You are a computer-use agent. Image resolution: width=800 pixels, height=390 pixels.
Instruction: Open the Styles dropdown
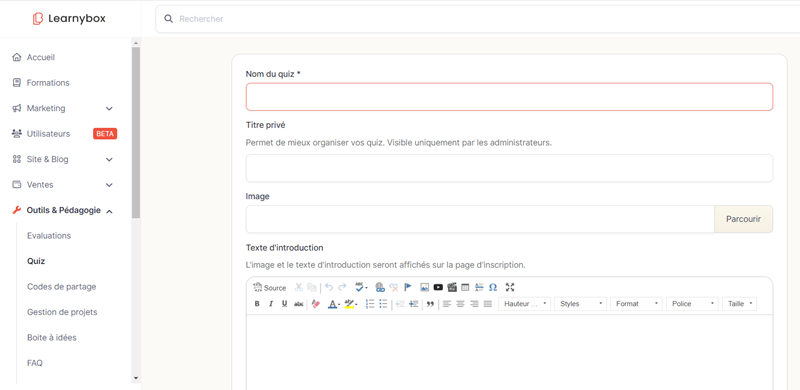pyautogui.click(x=581, y=304)
